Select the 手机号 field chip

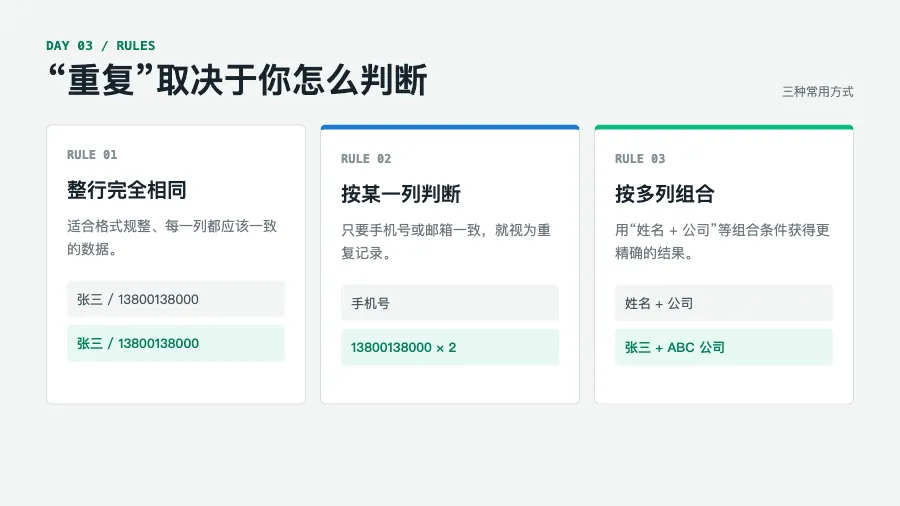click(450, 303)
